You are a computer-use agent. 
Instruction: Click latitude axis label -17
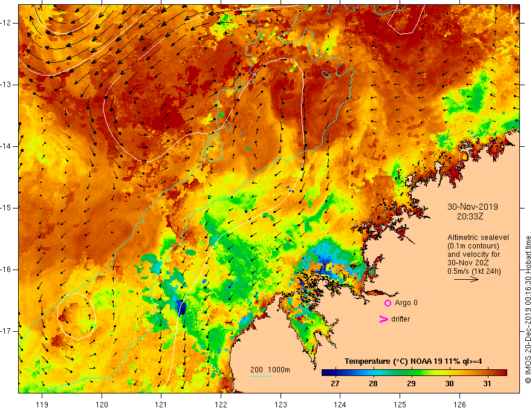coord(7,331)
